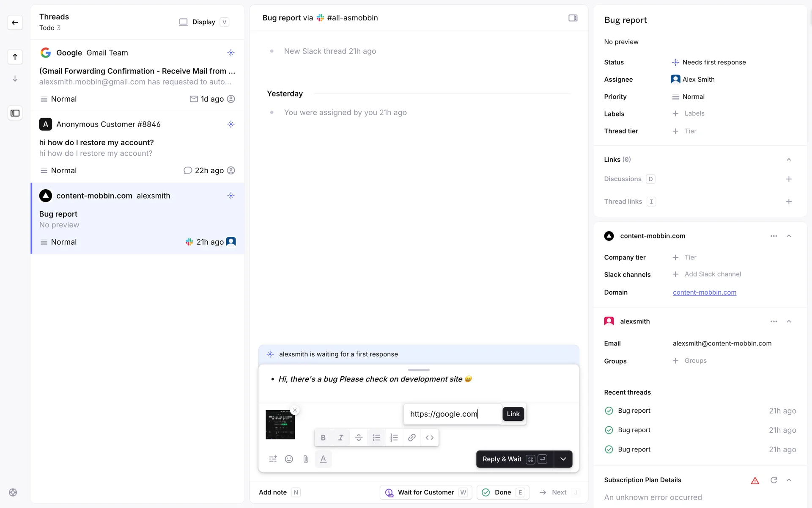
Task: Click the insert link toolbar icon
Action: point(411,438)
